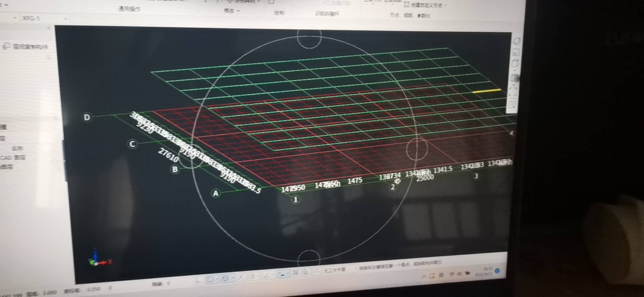Click the orbit sphere icon on view toolbar

pyautogui.click(x=517, y=41)
